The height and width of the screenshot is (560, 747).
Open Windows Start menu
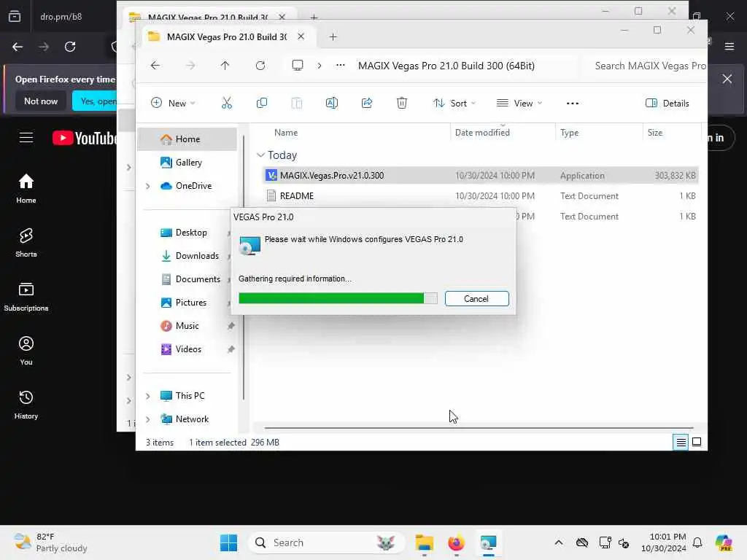tap(228, 542)
